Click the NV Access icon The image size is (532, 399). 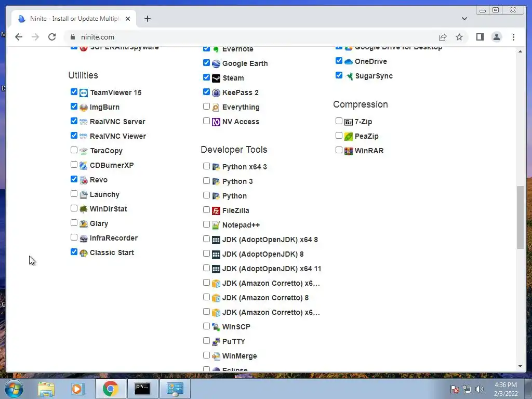[216, 122]
